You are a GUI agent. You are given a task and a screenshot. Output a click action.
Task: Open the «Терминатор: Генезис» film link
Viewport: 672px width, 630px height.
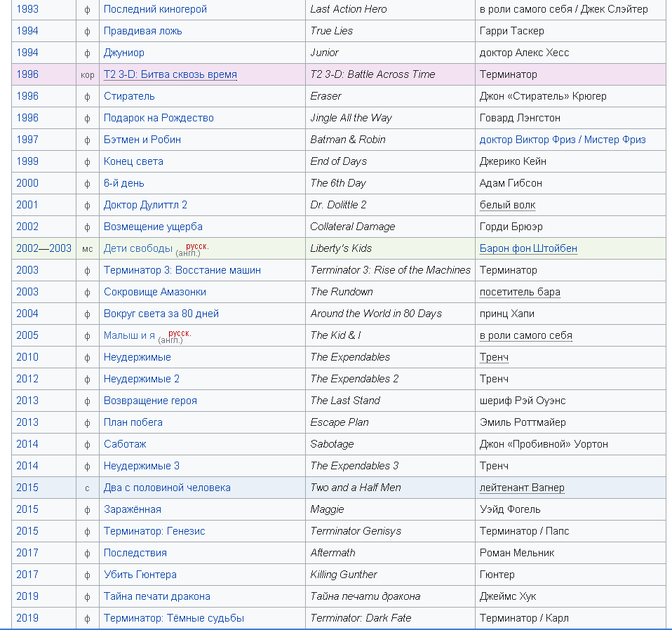[x=154, y=531]
